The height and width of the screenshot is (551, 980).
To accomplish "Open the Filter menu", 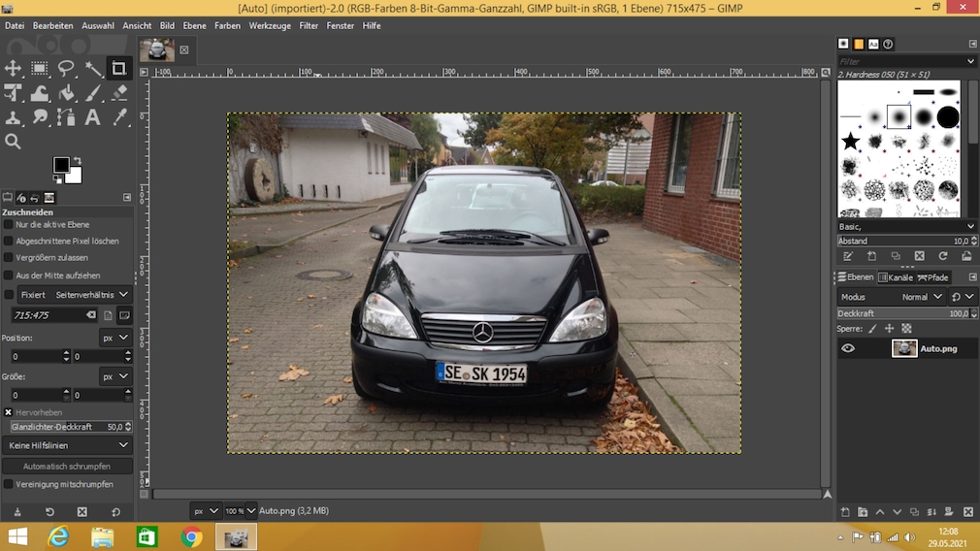I will (309, 25).
